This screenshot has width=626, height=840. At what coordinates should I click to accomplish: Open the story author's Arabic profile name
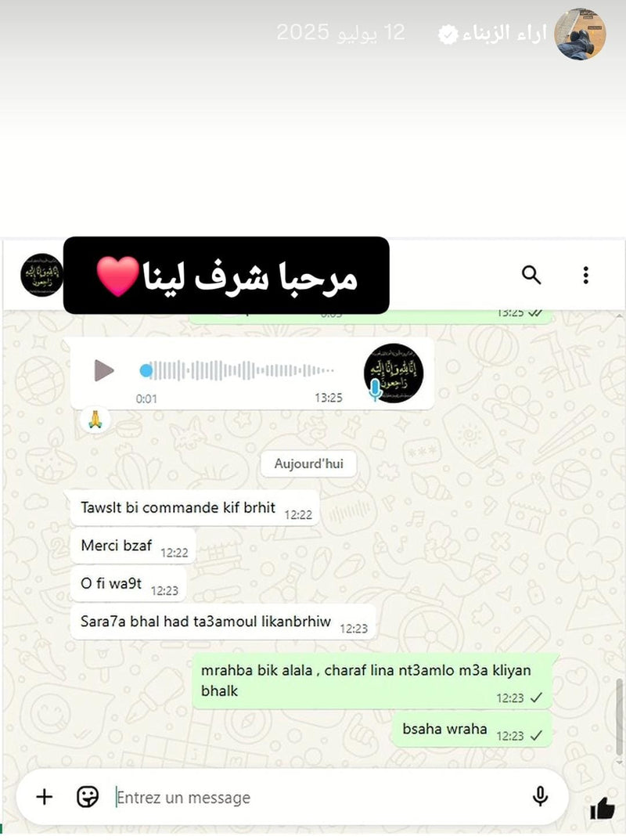click(505, 34)
